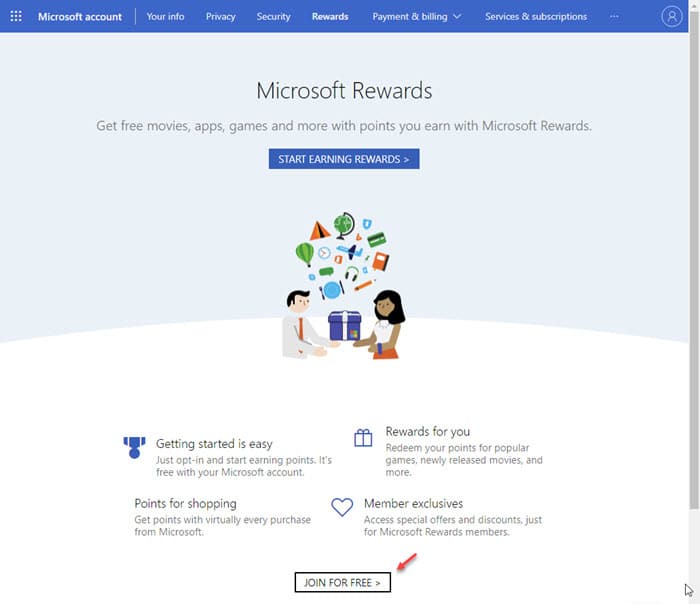
Task: Click the Rewards for you heading
Action: (x=428, y=432)
